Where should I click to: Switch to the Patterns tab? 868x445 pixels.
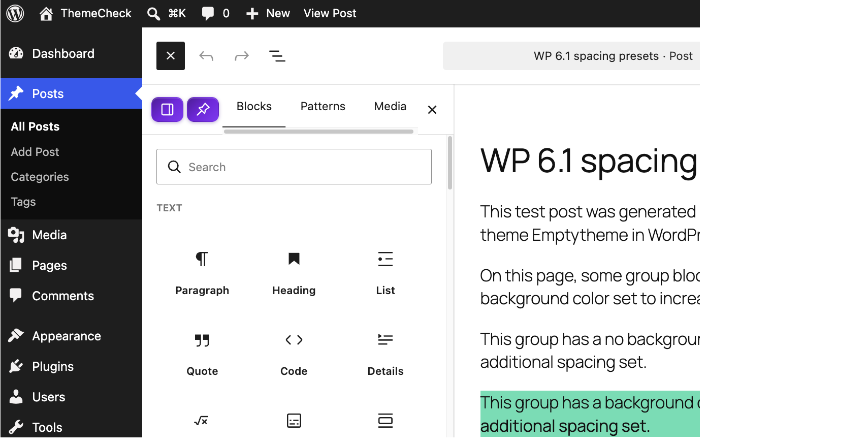[323, 106]
